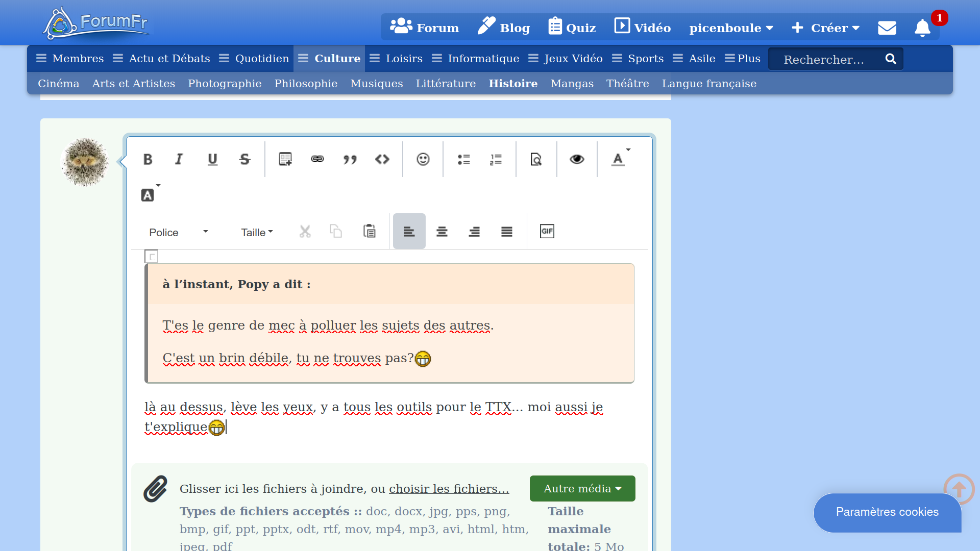This screenshot has width=980, height=551.
Task: Click the paperclip attachment icon
Action: (155, 489)
